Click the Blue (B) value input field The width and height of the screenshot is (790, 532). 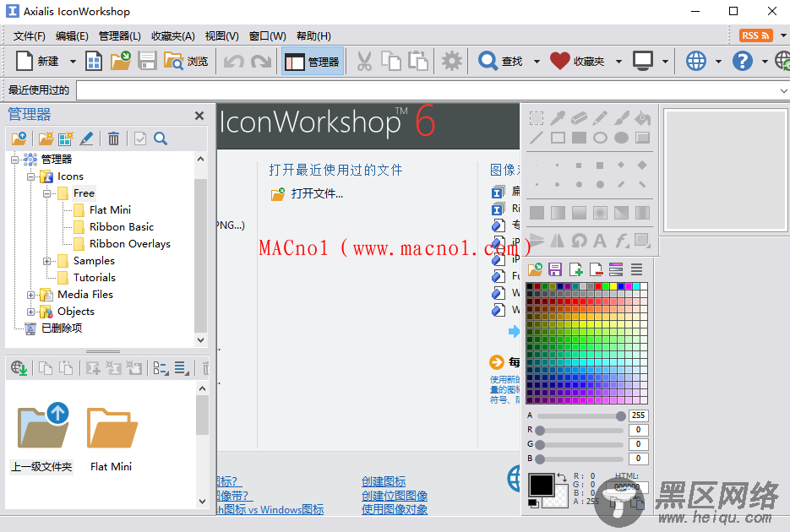tap(639, 459)
